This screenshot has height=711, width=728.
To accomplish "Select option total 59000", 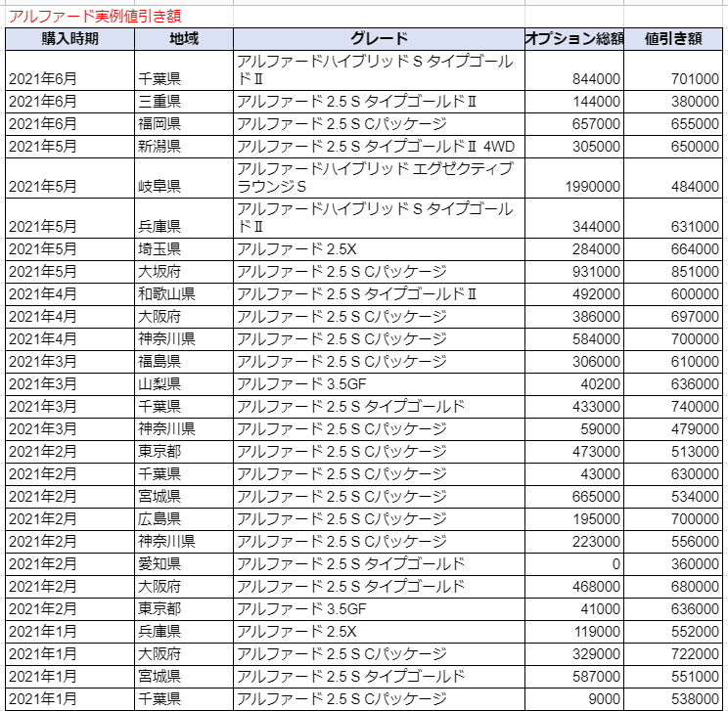I will click(x=574, y=429).
